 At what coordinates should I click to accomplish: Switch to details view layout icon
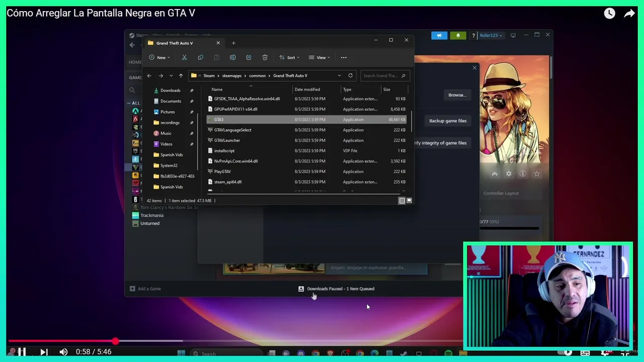[402, 201]
